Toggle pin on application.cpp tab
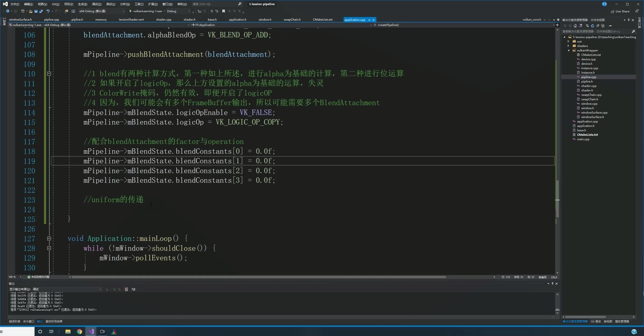Screen dimensions: 644x336 point(369,20)
